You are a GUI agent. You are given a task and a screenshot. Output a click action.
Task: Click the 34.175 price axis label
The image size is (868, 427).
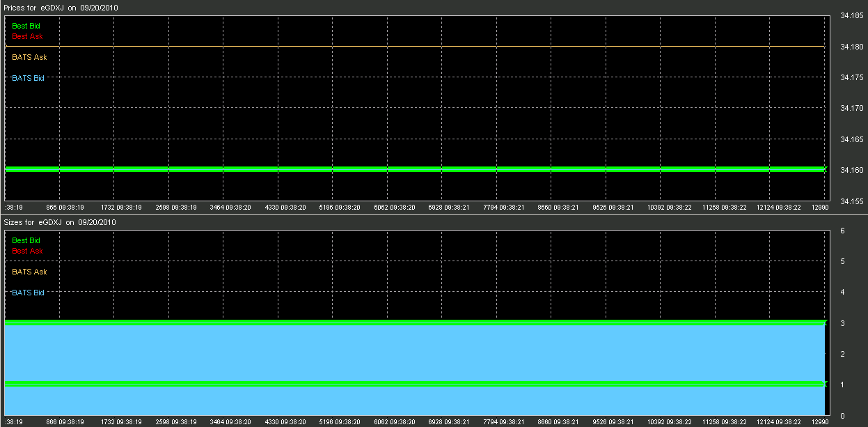pos(852,77)
